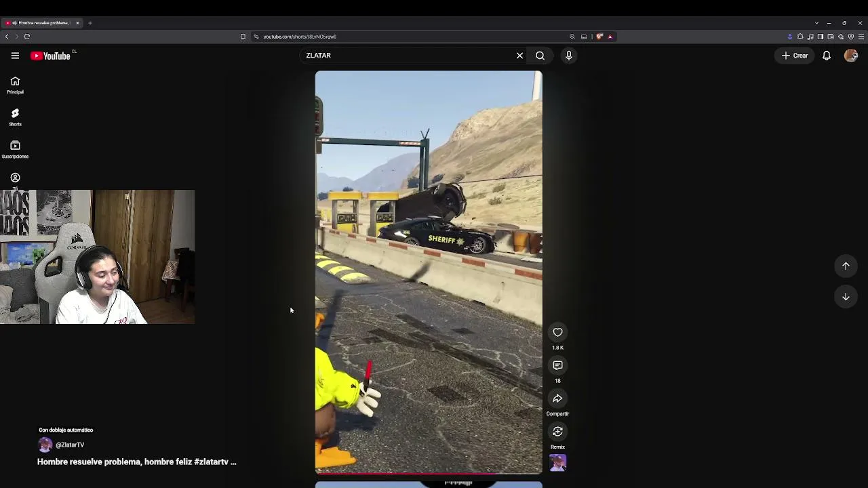Open the account 'You' sidebar icon

click(15, 178)
